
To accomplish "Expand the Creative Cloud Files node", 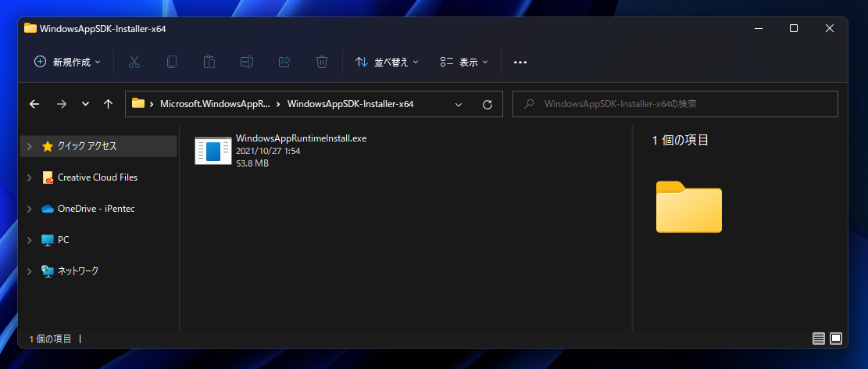I will point(30,177).
